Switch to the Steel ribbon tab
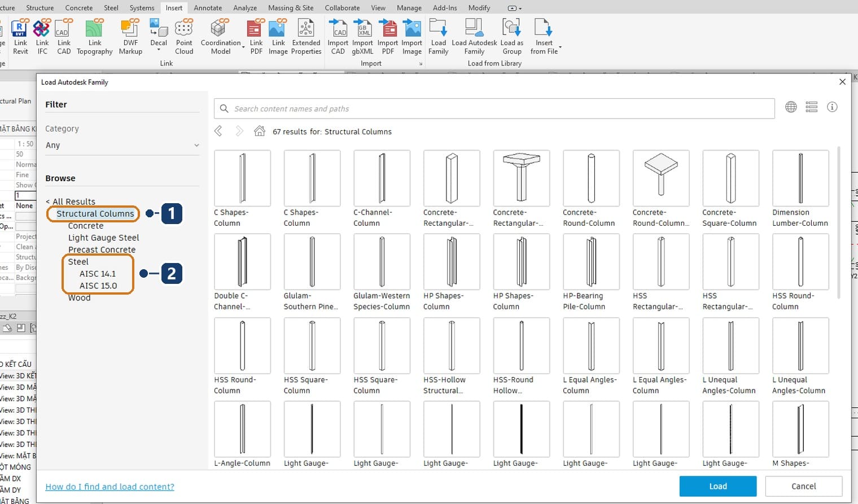This screenshot has height=504, width=858. (111, 8)
